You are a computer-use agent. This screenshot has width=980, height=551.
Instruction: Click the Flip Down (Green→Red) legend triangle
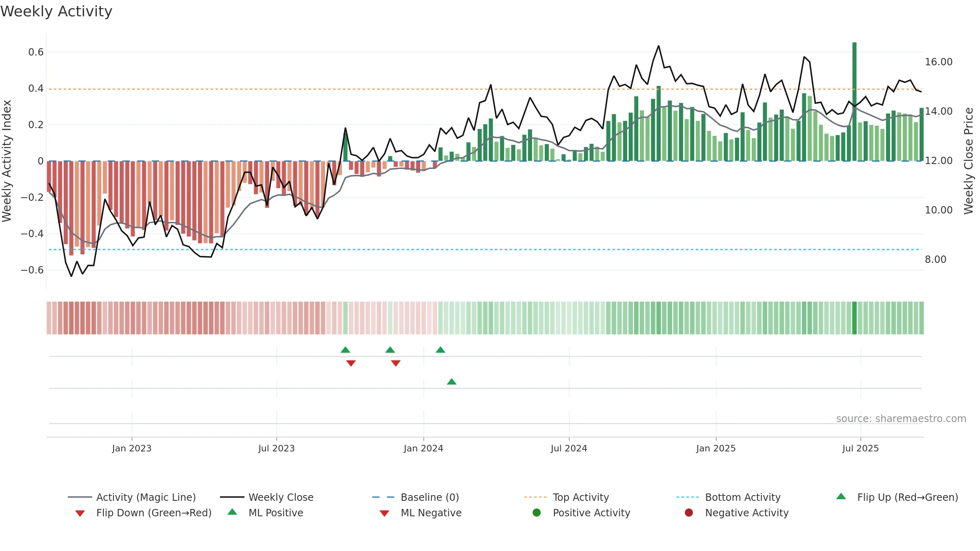(x=80, y=513)
